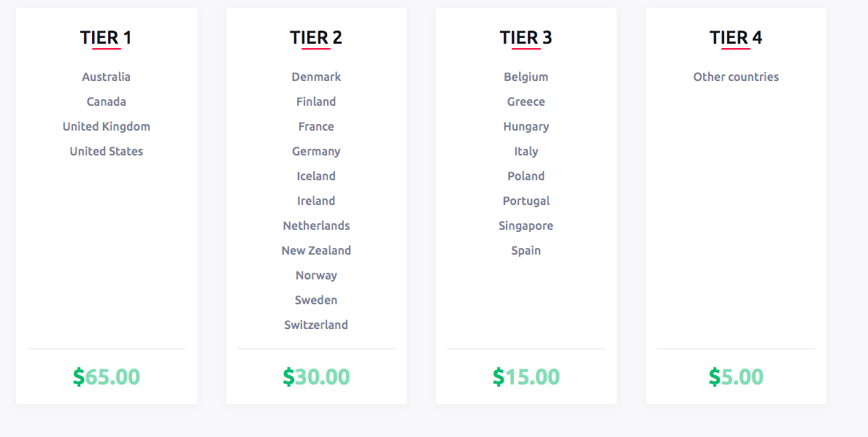
Task: Select Spain in Tier 3
Action: [x=526, y=250]
